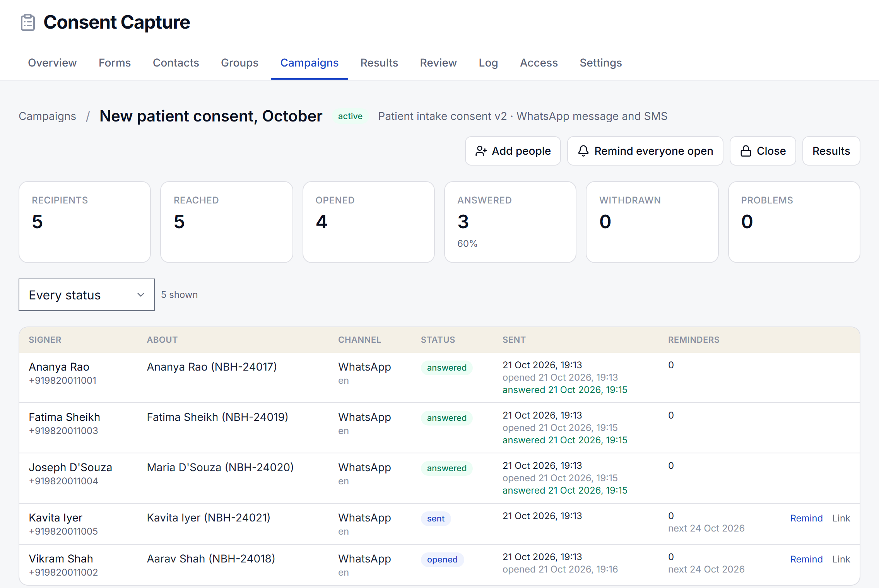879x588 pixels.
Task: Click the Reached stat card
Action: pos(227,222)
